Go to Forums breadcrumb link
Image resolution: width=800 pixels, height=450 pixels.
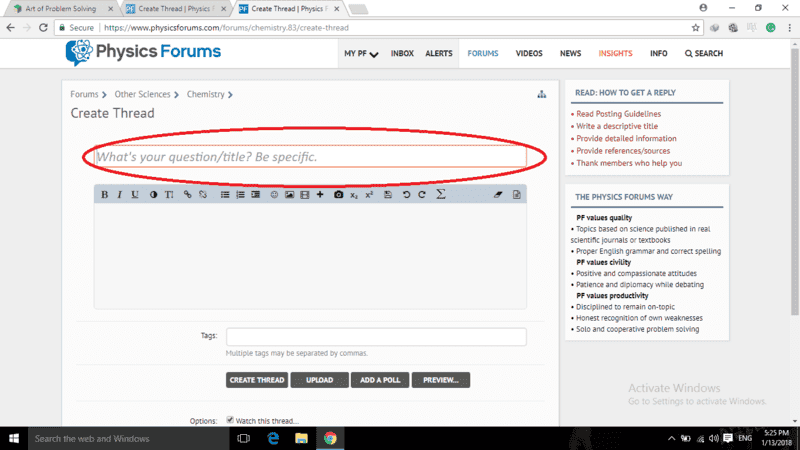[x=84, y=94]
